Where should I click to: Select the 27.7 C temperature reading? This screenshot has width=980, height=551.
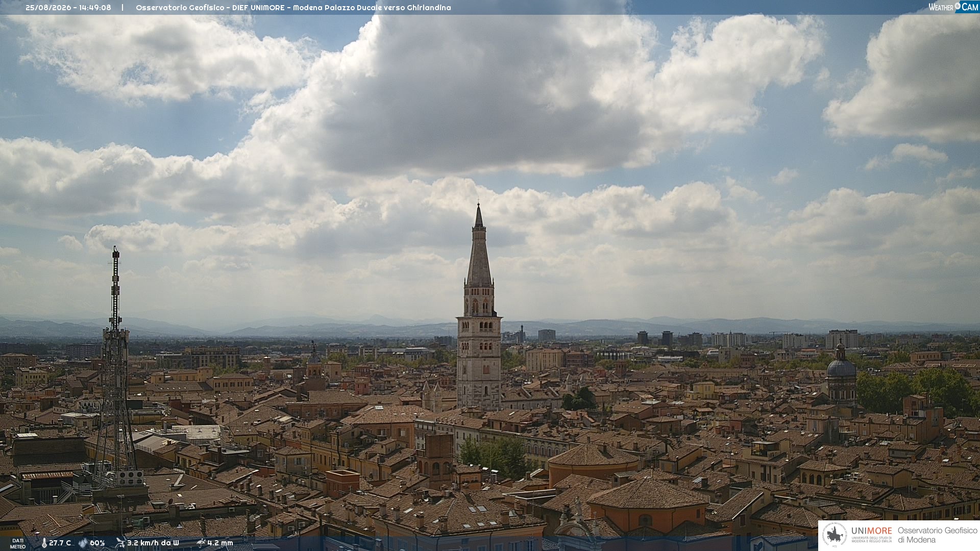(60, 543)
